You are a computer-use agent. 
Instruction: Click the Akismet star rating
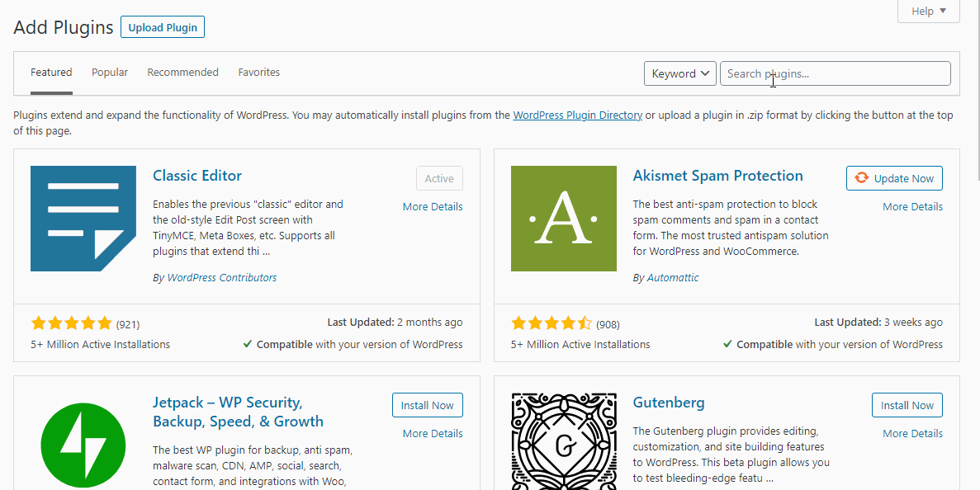(552, 323)
